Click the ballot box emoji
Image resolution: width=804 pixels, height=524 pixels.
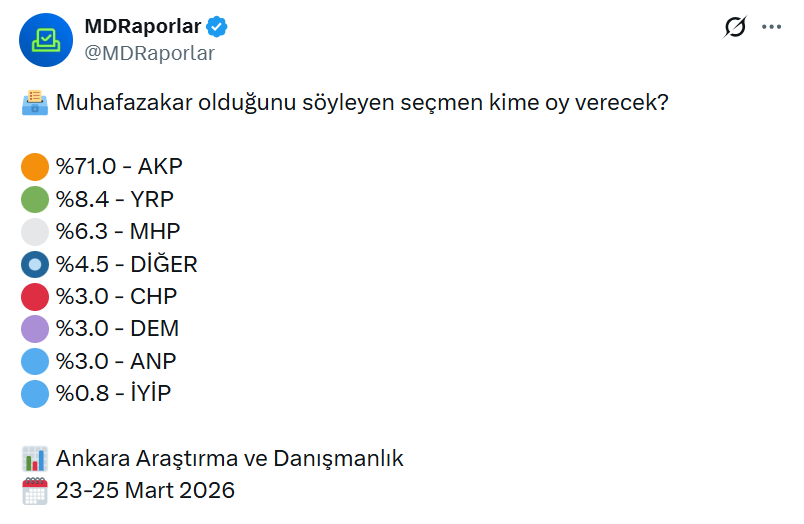pyautogui.click(x=35, y=103)
